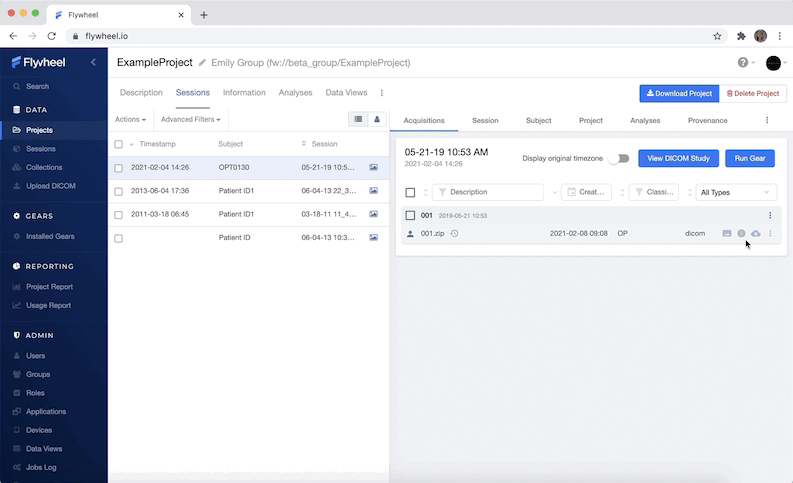793x483 pixels.
Task: Open the All Types filter dropdown
Action: (x=736, y=192)
